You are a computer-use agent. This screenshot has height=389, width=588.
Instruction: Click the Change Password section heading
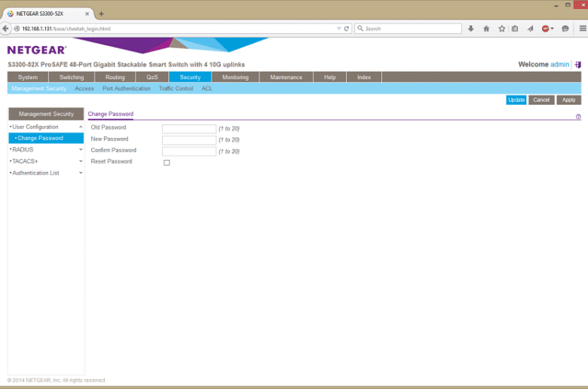tap(111, 114)
